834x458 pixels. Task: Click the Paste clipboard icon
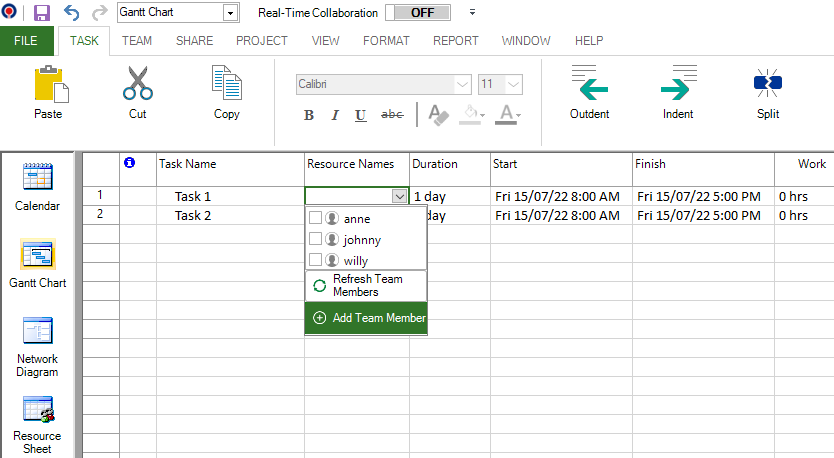[47, 84]
